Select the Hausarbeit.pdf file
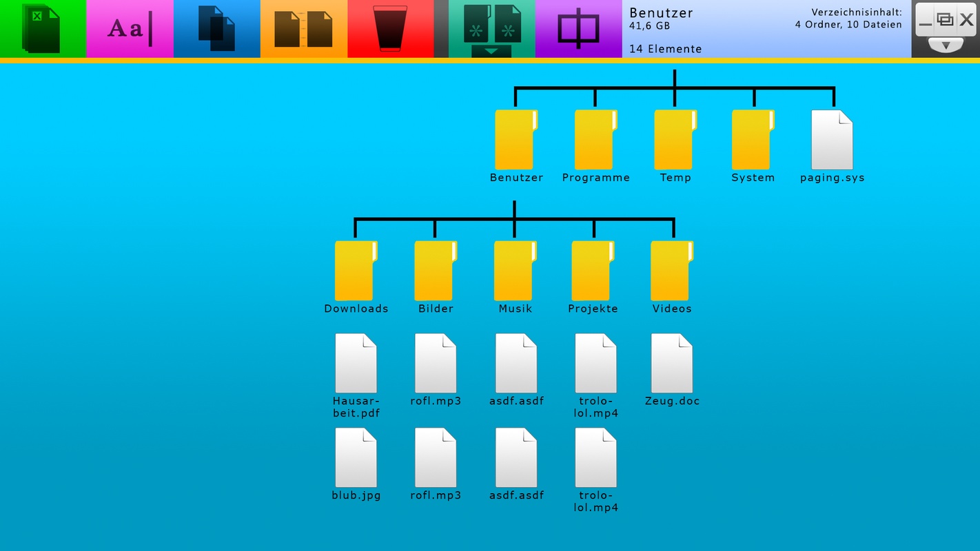 click(x=356, y=364)
